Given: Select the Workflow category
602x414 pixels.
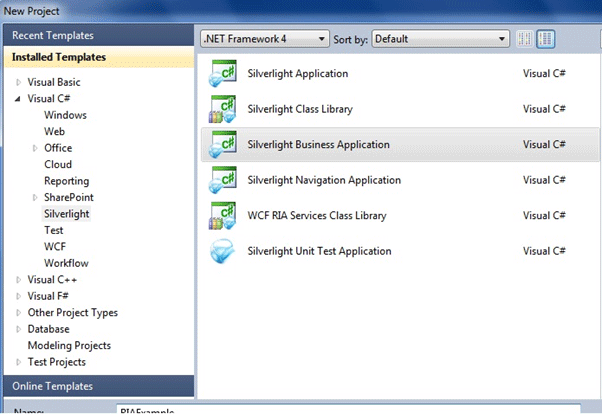Looking at the screenshot, I should (66, 263).
